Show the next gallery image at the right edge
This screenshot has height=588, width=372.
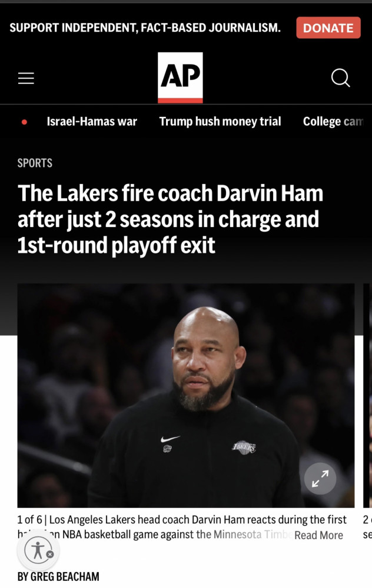tap(367, 395)
